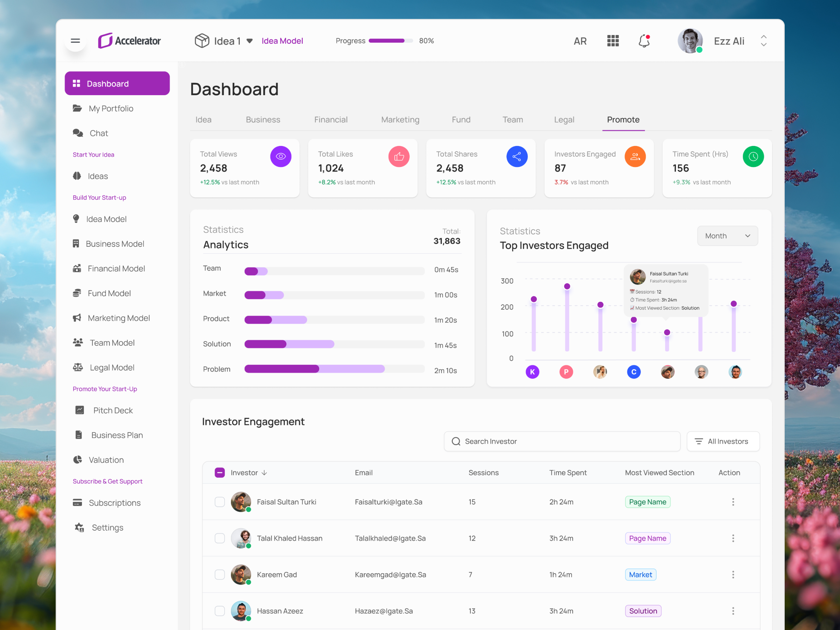Expand the Idea 1 project dropdown
Screen dimensions: 840x630
tap(250, 41)
